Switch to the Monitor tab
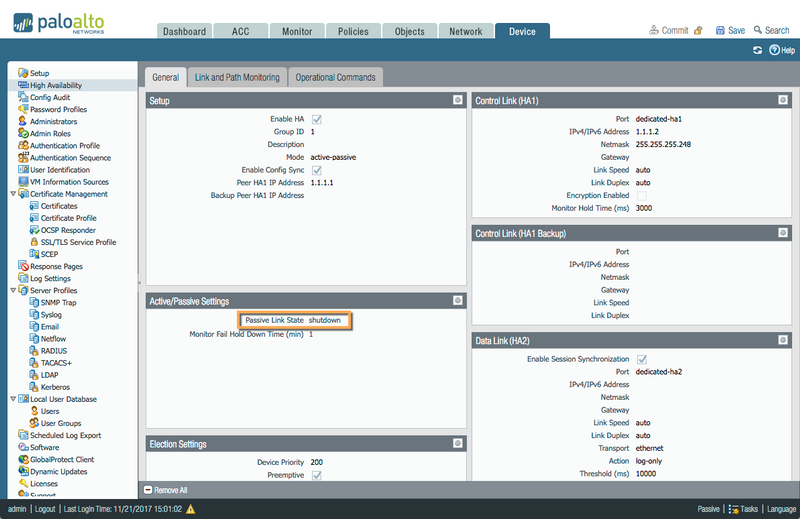 297,31
